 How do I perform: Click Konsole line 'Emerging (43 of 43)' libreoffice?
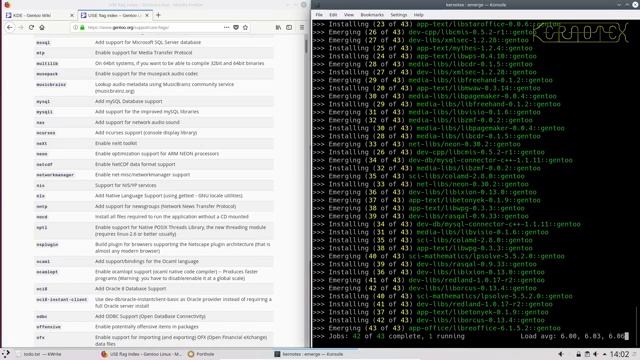point(437,328)
